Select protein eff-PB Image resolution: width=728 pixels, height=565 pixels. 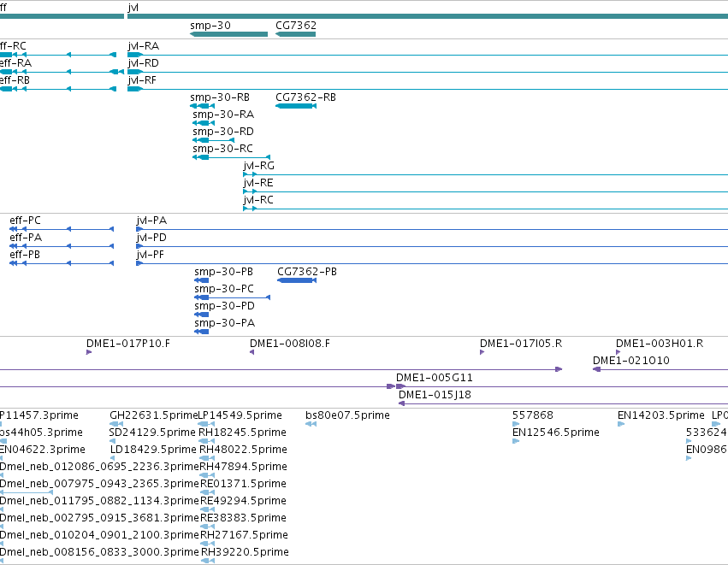click(62, 263)
